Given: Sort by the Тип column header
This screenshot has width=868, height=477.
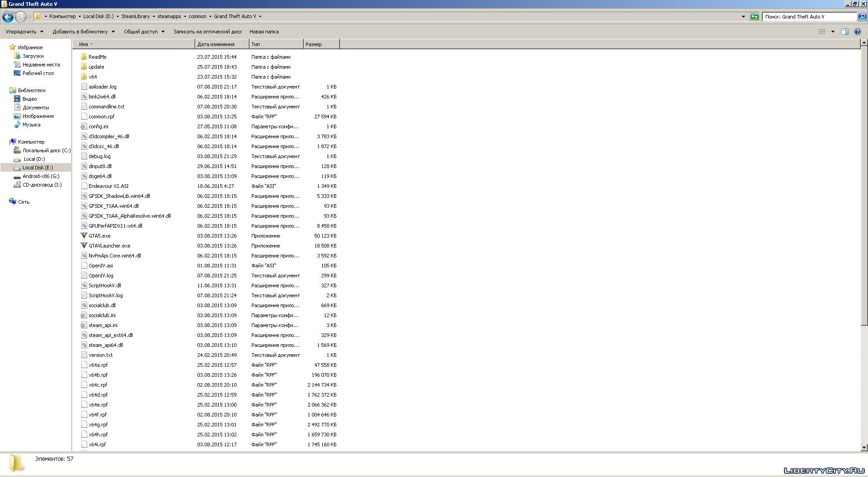Looking at the screenshot, I should click(276, 44).
